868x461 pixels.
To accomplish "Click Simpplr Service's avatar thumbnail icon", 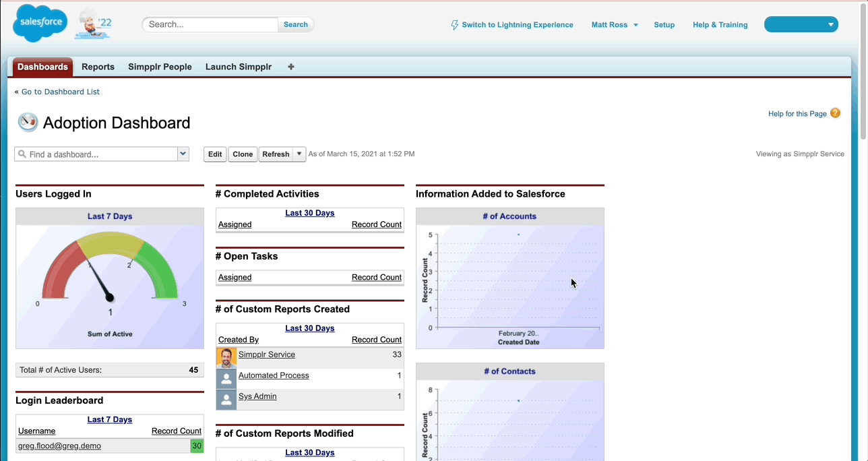I will tap(226, 357).
